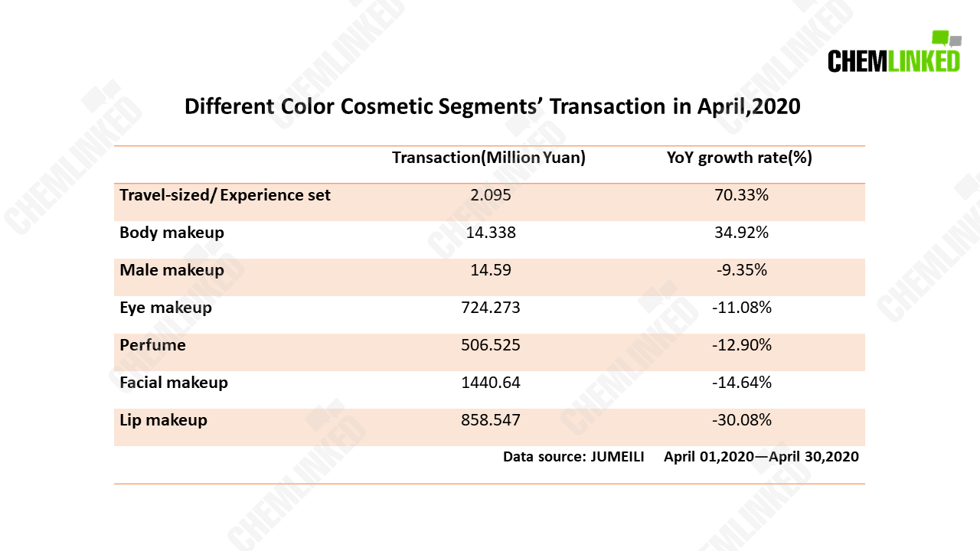Select the chart title text
This screenshot has width=980, height=551.
(x=492, y=106)
